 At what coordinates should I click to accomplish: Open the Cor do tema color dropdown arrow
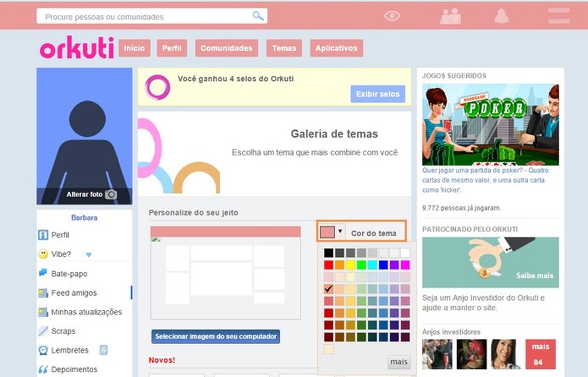(340, 231)
